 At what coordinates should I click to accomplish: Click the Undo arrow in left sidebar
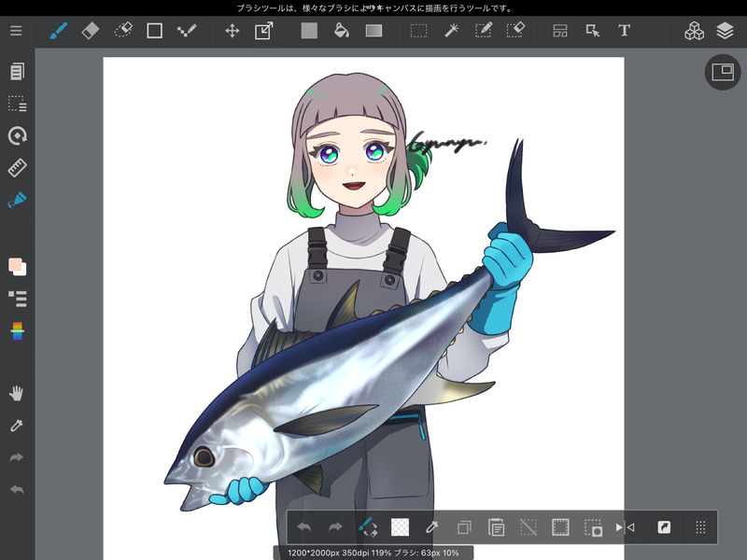coord(17,489)
